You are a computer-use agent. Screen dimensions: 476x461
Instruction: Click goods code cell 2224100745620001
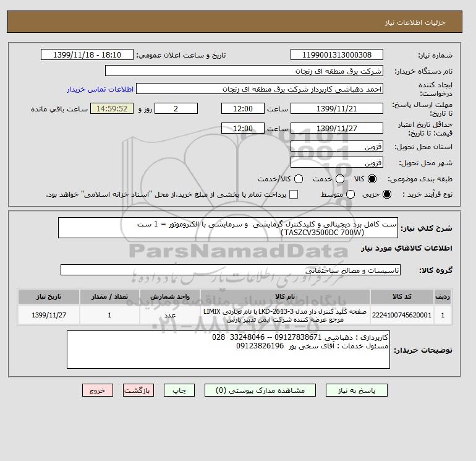[402, 315]
